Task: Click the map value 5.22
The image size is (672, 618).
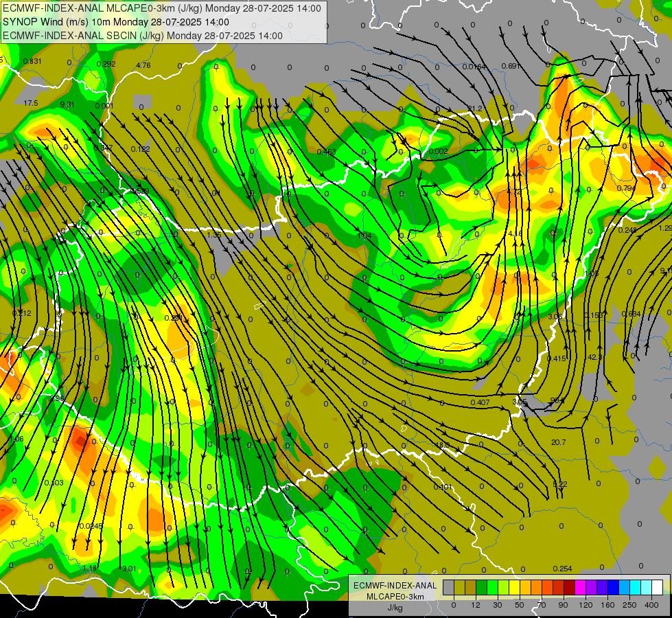Action: (x=559, y=484)
